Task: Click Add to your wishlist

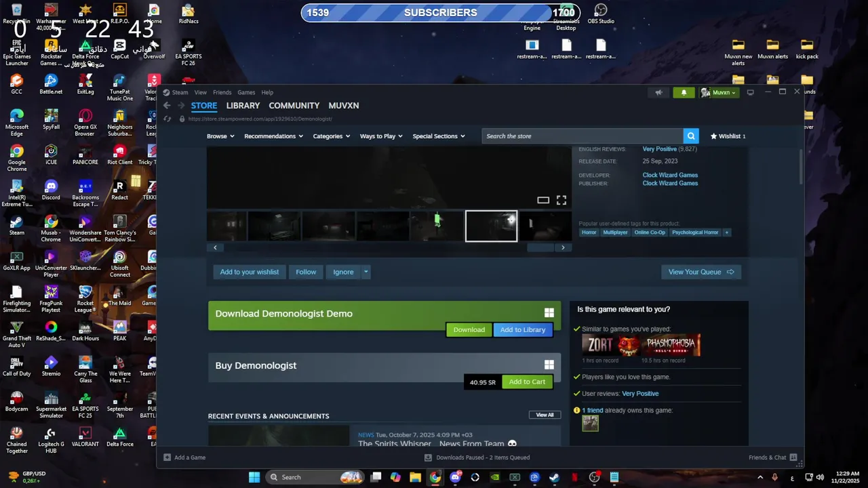Action: click(x=249, y=272)
